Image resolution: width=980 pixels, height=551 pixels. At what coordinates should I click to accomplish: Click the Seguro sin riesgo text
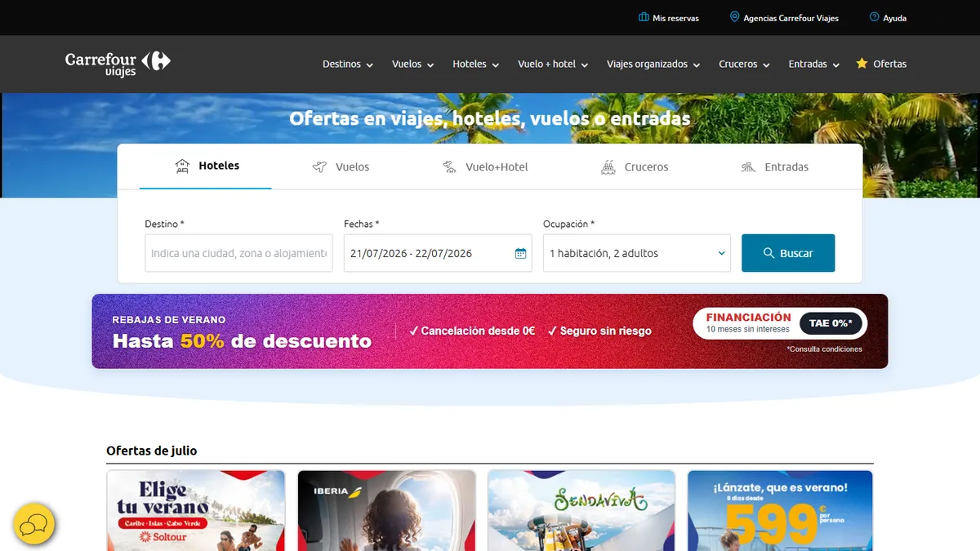[599, 331]
